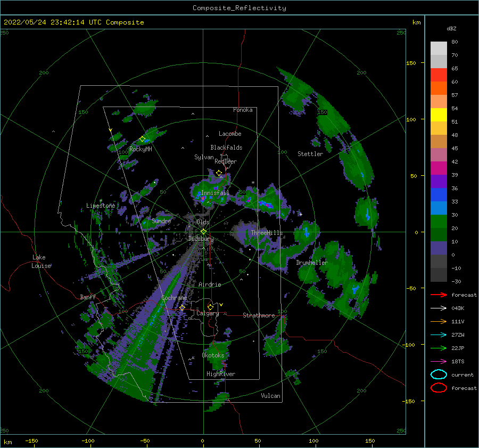
Task: Click the Stettler town label
Action: tap(310, 154)
